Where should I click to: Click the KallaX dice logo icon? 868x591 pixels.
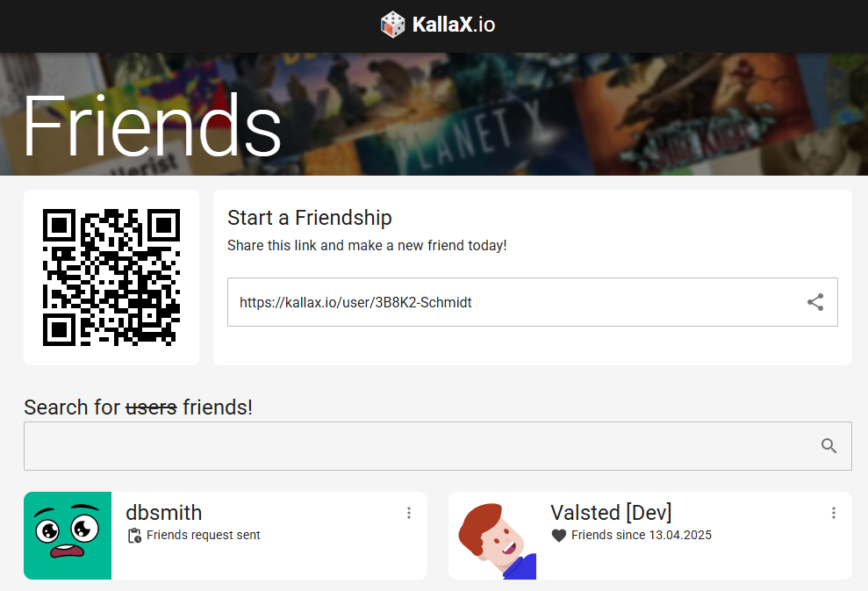pyautogui.click(x=393, y=25)
